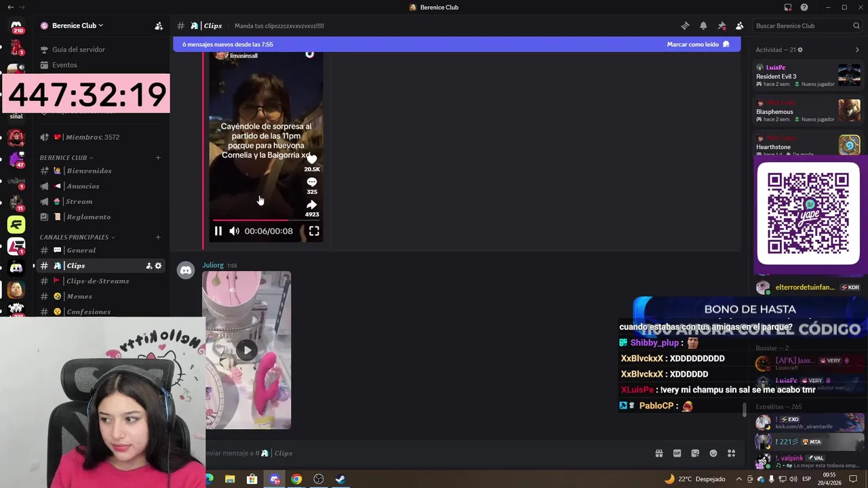Image resolution: width=868 pixels, height=488 pixels.
Task: Open Windows notification center icon
Action: [x=854, y=479]
